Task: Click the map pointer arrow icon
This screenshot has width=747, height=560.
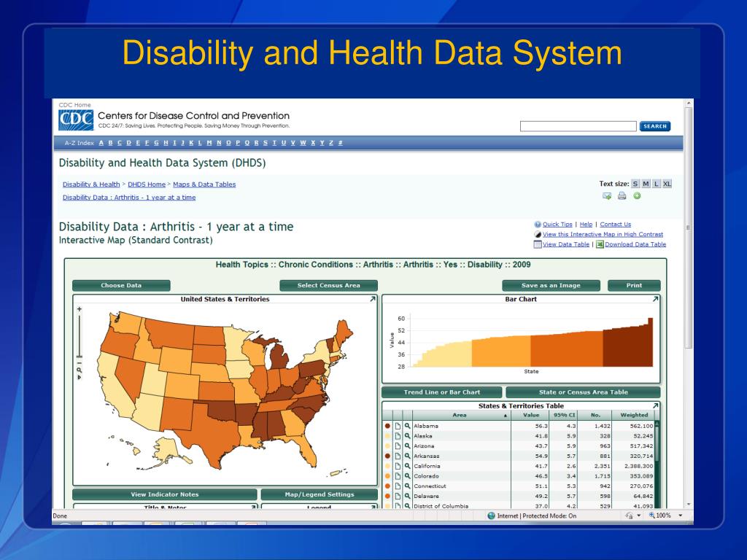Action: point(79,377)
